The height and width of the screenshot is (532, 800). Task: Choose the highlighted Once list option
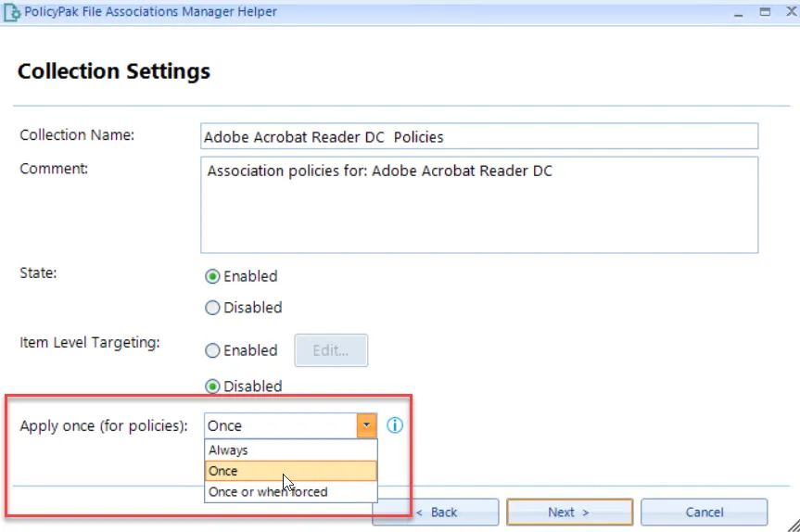click(x=291, y=471)
